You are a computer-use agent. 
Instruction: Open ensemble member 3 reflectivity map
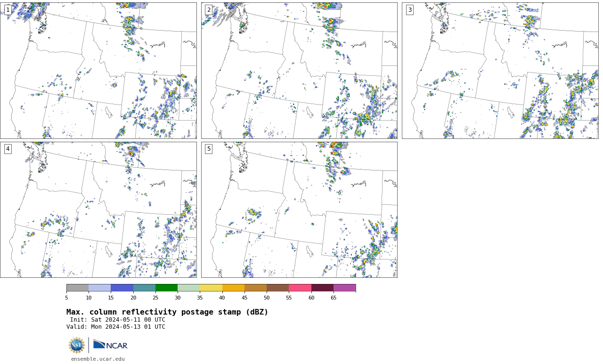tap(500, 71)
